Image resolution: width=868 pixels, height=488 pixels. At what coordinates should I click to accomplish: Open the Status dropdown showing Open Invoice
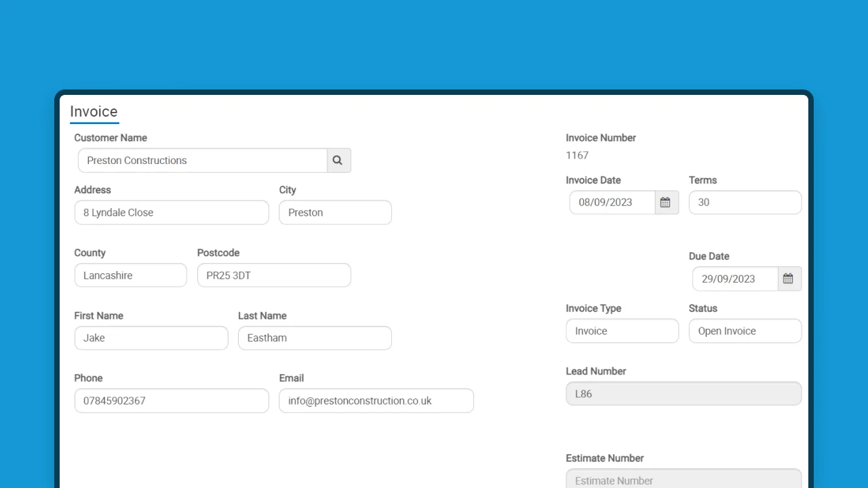tap(745, 331)
